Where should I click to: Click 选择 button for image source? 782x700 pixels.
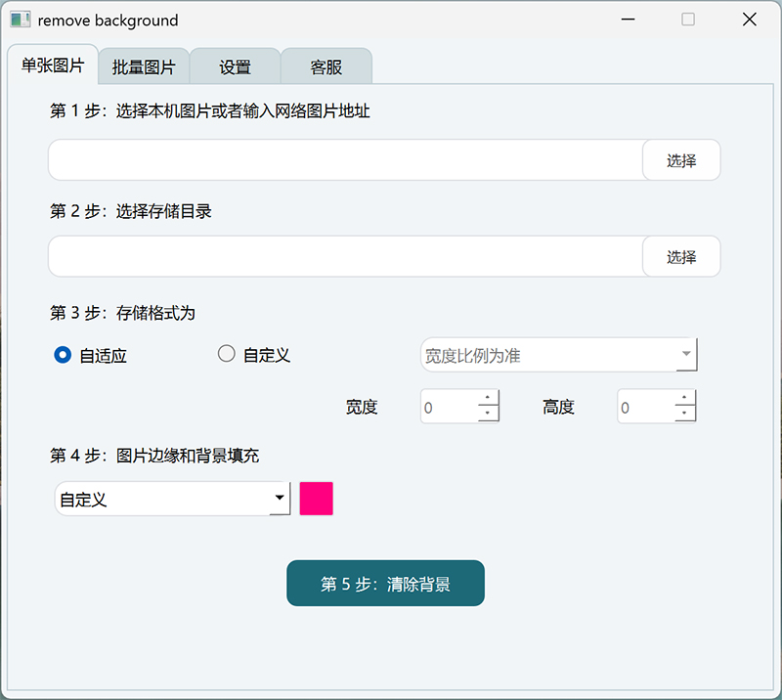(x=681, y=160)
